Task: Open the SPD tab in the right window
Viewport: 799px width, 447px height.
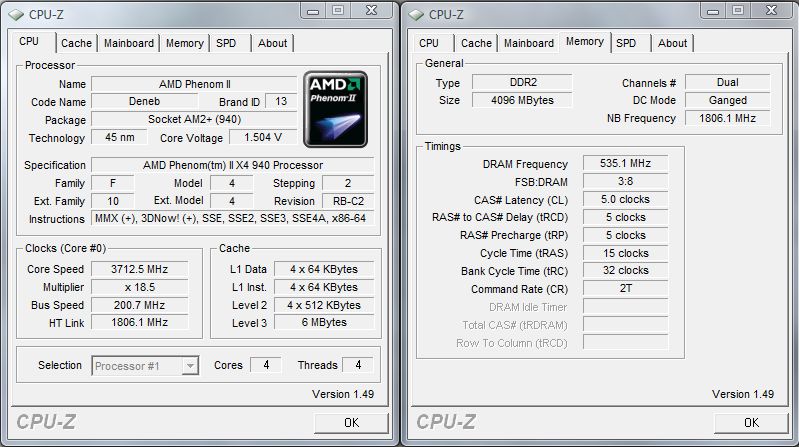Action: pyautogui.click(x=626, y=43)
